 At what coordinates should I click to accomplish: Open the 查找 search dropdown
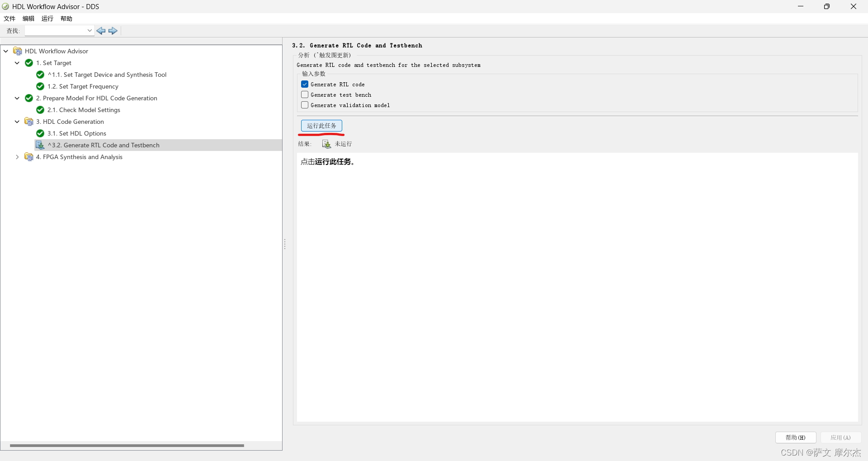(90, 31)
